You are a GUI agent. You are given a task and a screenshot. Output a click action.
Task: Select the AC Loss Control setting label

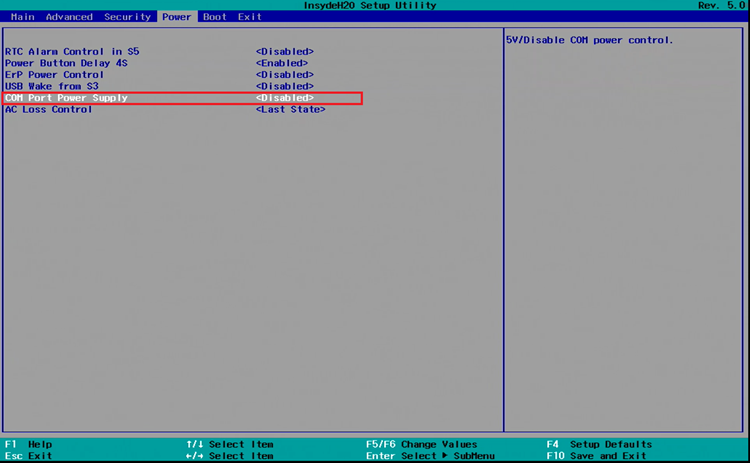coord(49,109)
